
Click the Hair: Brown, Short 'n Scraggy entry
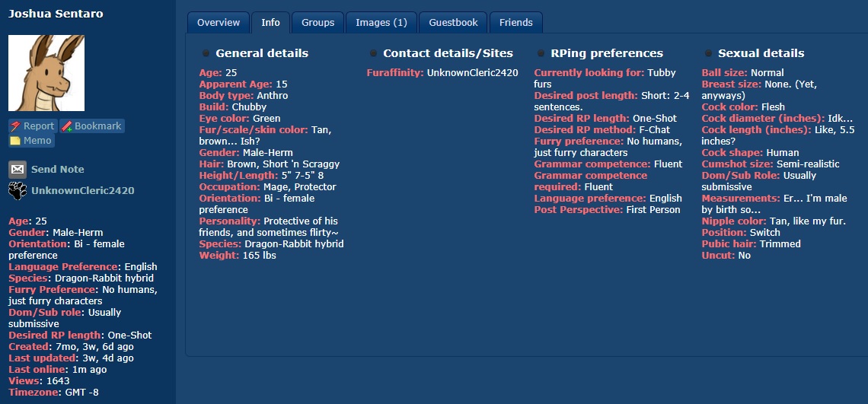point(270,164)
